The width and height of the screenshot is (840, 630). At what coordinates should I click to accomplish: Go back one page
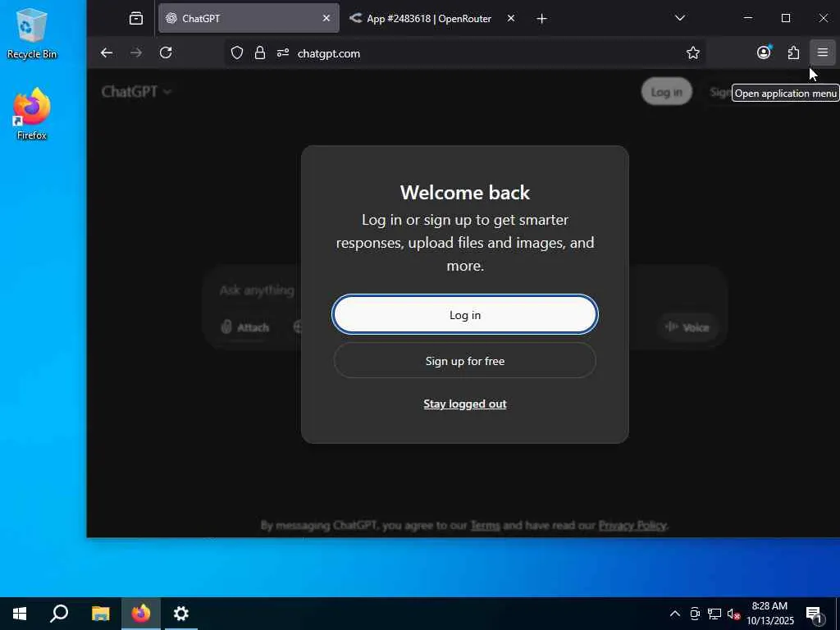point(107,52)
